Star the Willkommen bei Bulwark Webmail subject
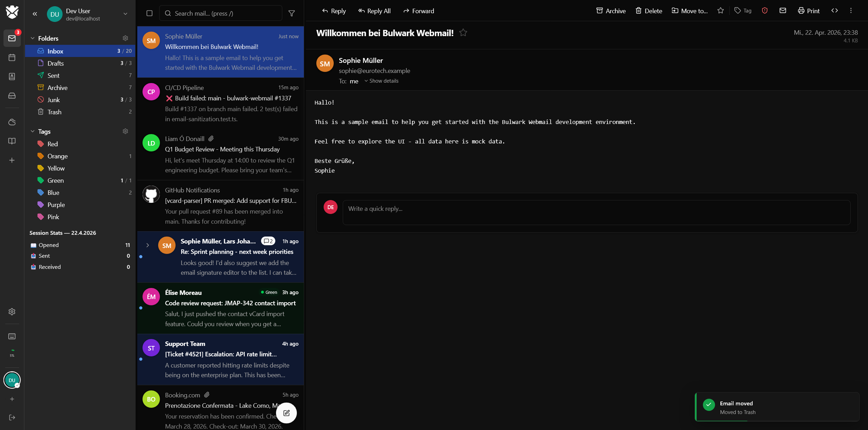The height and width of the screenshot is (430, 868). (463, 33)
